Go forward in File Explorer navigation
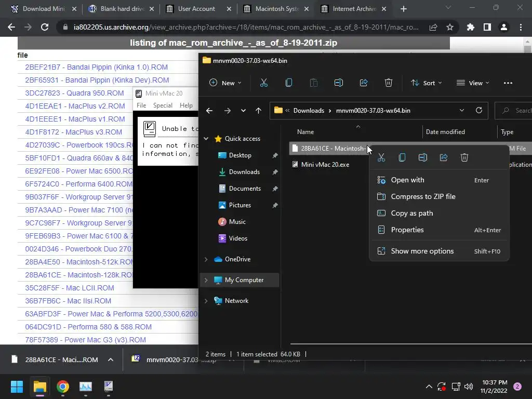This screenshot has height=399, width=532. 228,111
